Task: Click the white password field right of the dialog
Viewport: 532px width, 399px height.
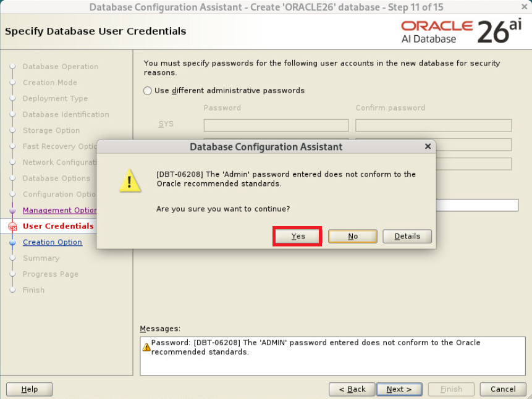Action: 477,205
